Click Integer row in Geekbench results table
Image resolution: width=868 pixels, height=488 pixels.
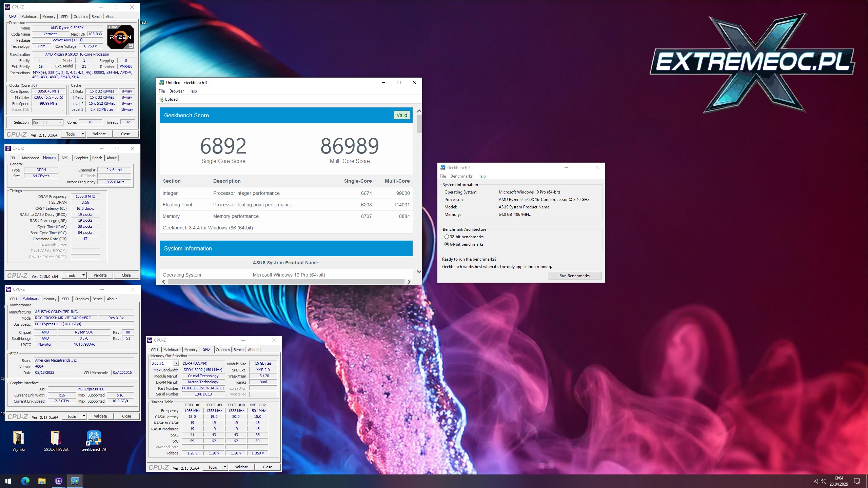(286, 193)
